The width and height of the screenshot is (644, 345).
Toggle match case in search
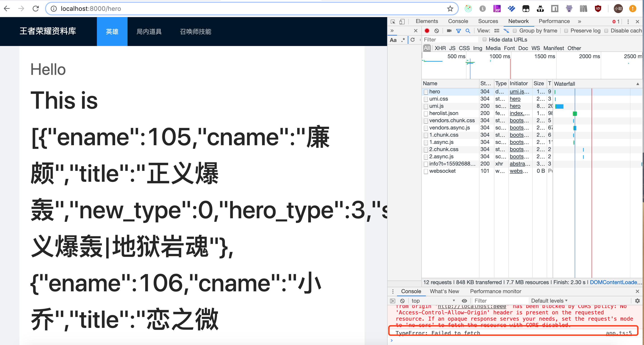[393, 40]
